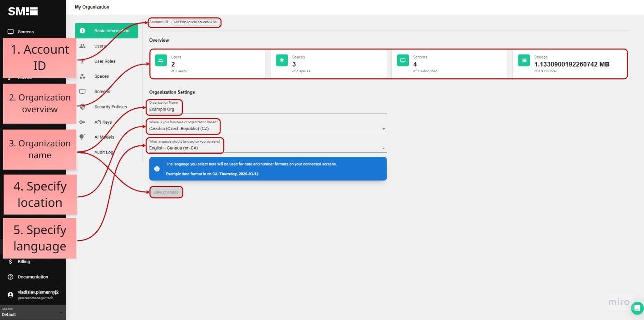The height and width of the screenshot is (320, 644).
Task: Click the Account ID value chip
Action: 196,22
